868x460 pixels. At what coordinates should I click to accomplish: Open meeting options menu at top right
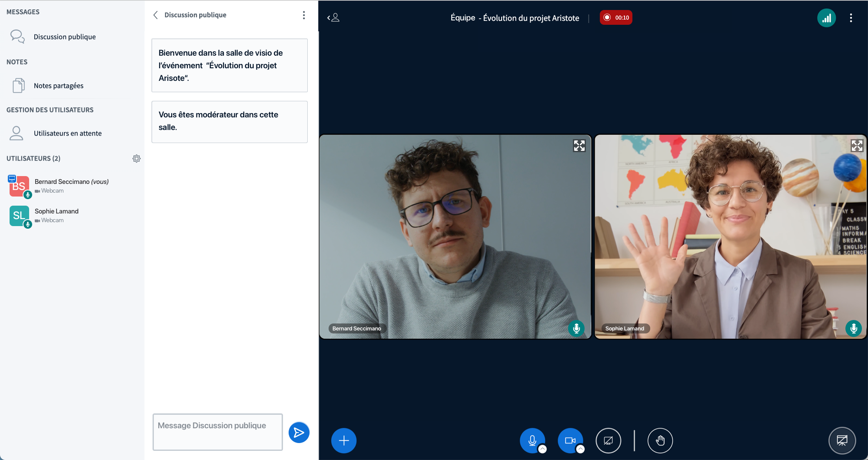[x=851, y=18]
